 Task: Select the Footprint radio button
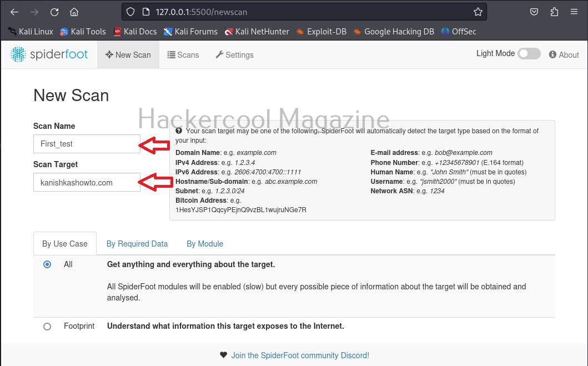pos(47,326)
